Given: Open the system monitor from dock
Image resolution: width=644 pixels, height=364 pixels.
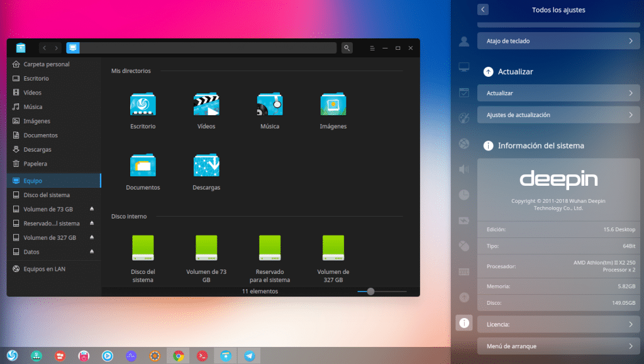Looking at the screenshot, I should [x=131, y=355].
